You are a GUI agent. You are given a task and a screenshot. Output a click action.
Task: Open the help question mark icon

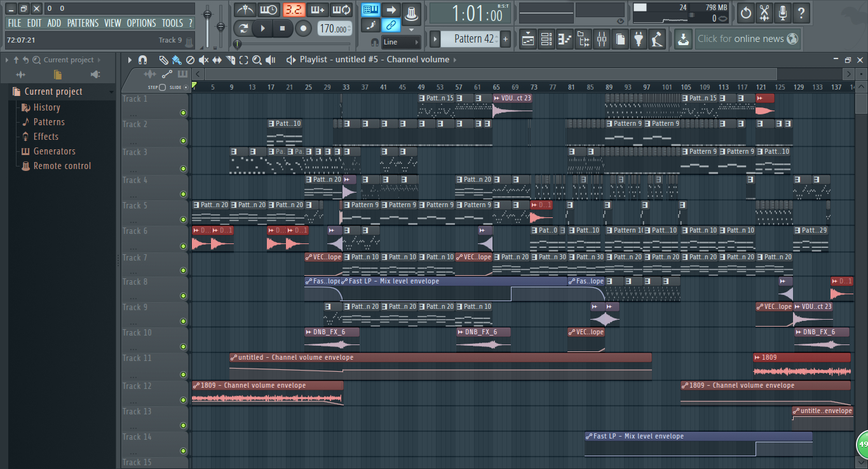pos(801,12)
